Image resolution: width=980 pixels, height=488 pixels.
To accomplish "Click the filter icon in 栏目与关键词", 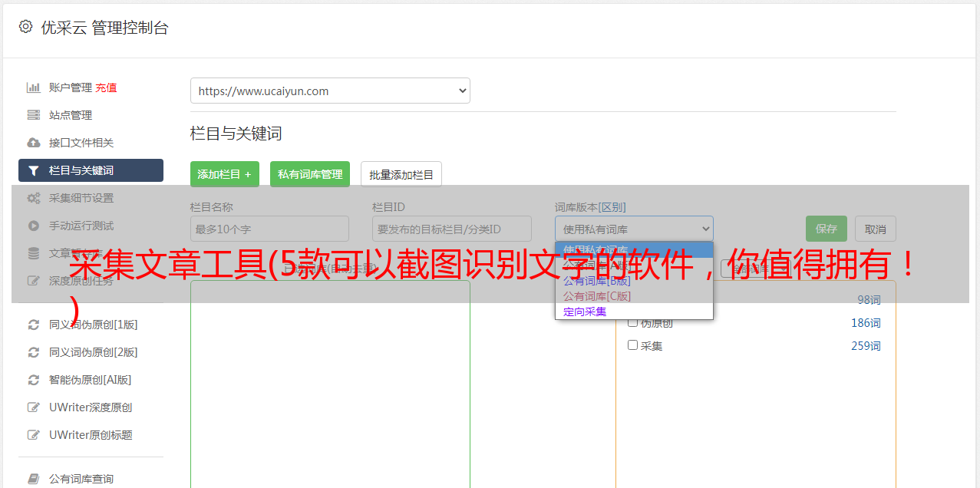I will pyautogui.click(x=33, y=170).
